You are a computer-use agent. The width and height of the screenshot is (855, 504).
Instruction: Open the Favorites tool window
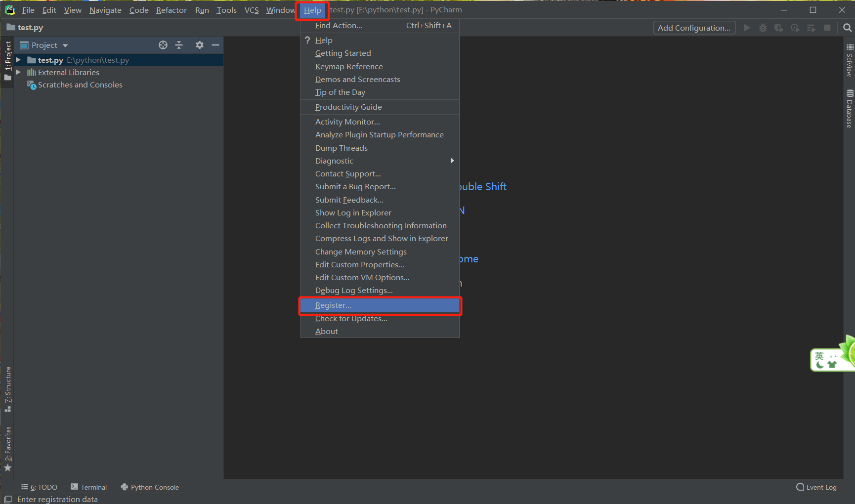tap(8, 449)
